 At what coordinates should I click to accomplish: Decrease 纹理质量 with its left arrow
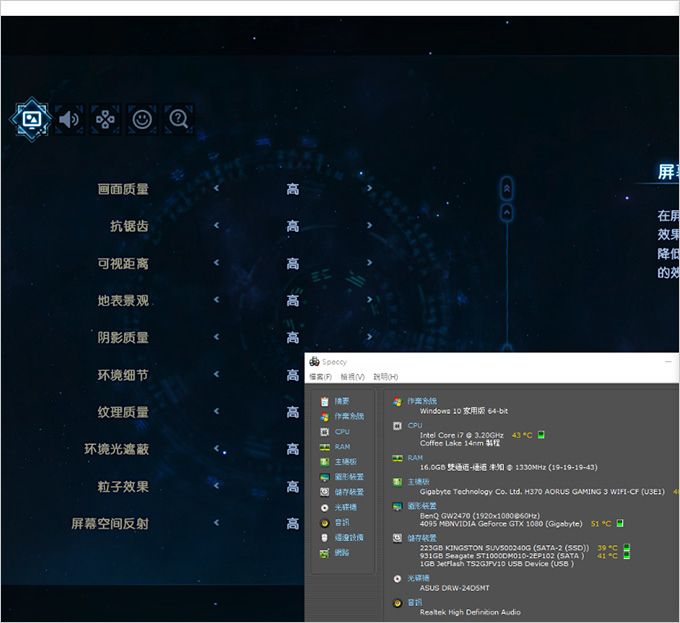216,411
